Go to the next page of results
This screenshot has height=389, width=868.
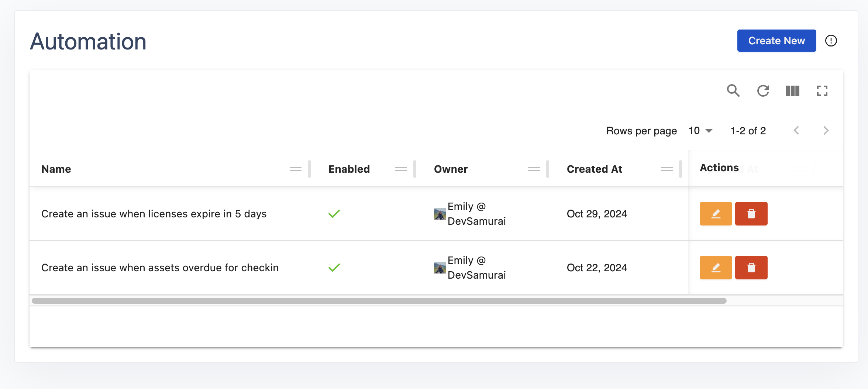826,131
